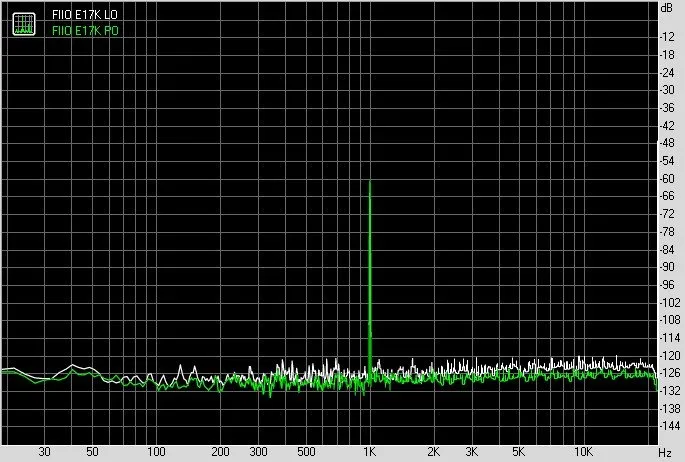Click the -12 dB scale value

(667, 37)
